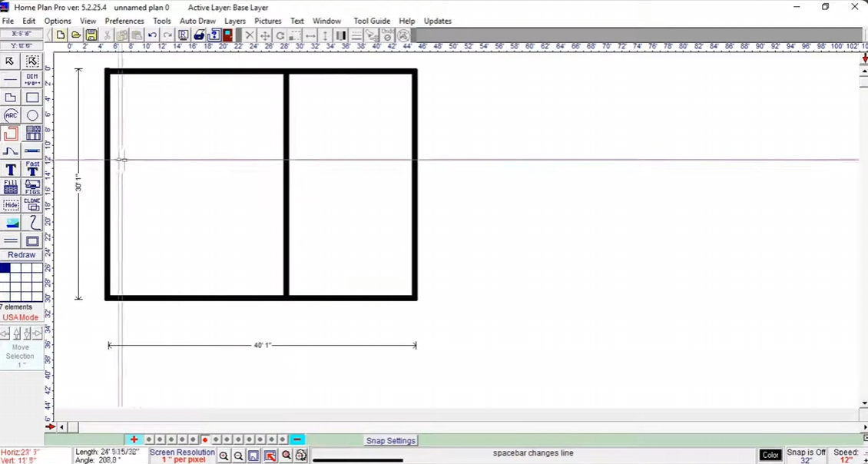
Task: Click the red plus zoom stepper button
Action: (134, 439)
